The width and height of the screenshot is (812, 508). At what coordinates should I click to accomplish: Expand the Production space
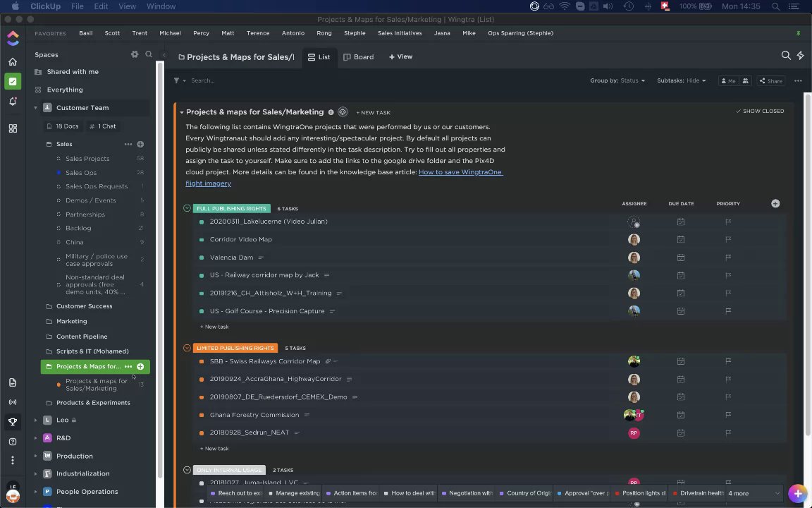tap(35, 456)
